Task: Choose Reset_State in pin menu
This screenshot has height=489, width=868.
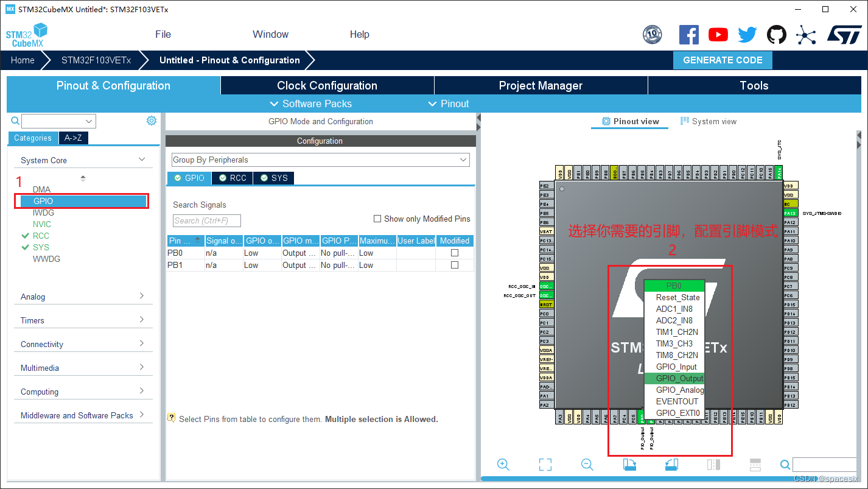Action: coord(674,297)
